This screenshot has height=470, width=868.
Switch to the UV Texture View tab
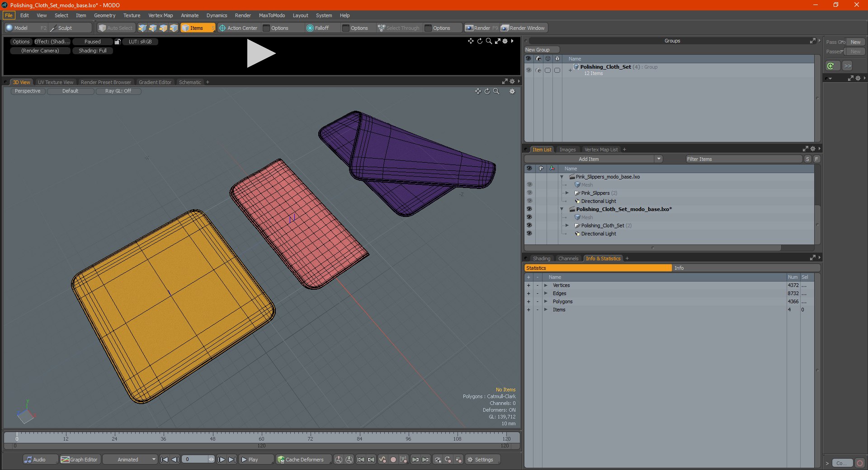pos(55,82)
